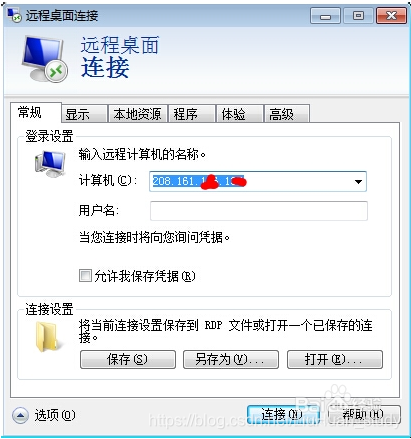Click the large monitor banner icon

click(x=45, y=59)
